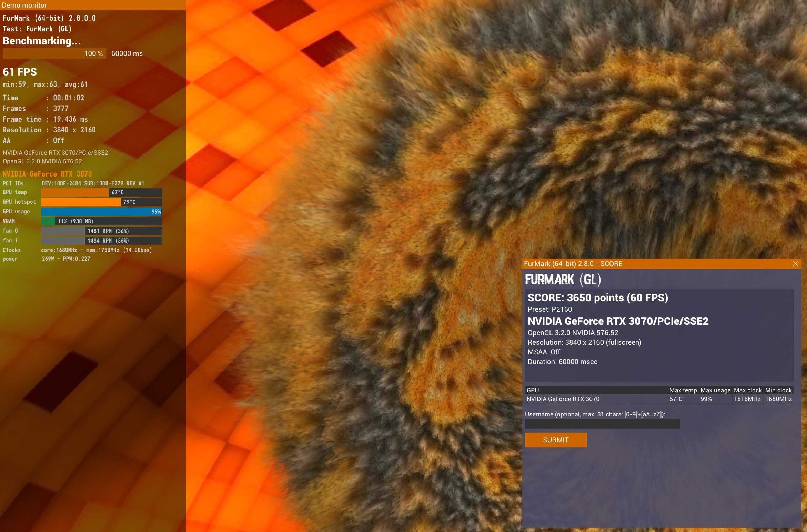Click the Frame time value 19.436 ms
The image size is (807, 532).
click(x=70, y=119)
